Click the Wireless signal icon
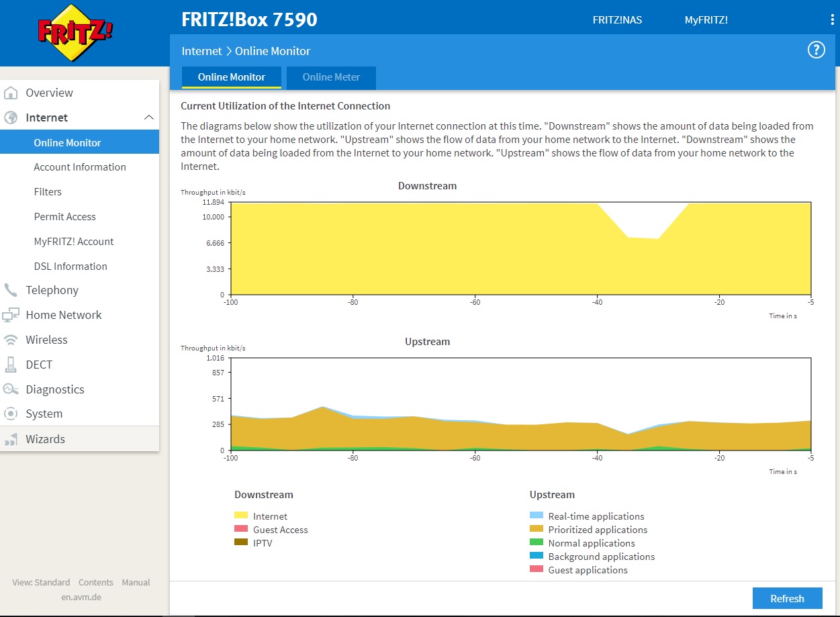The image size is (840, 617). point(11,340)
